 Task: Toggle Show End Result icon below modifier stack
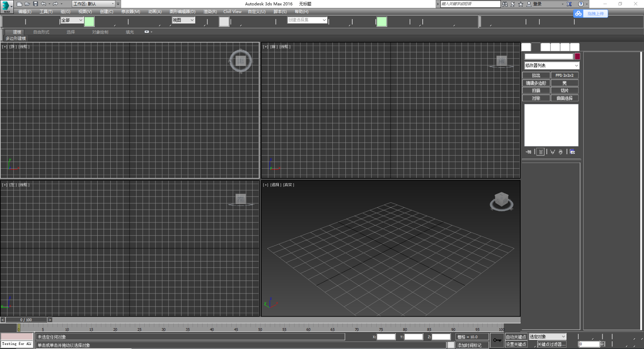point(540,152)
